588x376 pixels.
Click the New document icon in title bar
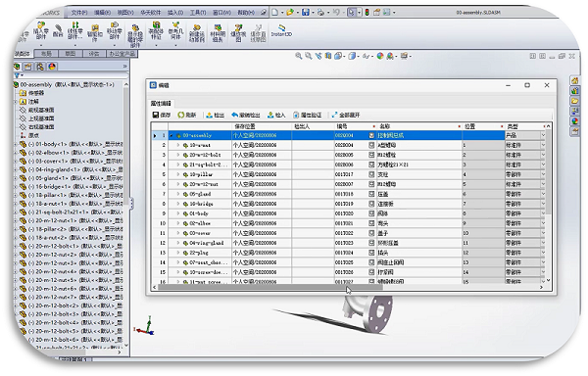(274, 13)
